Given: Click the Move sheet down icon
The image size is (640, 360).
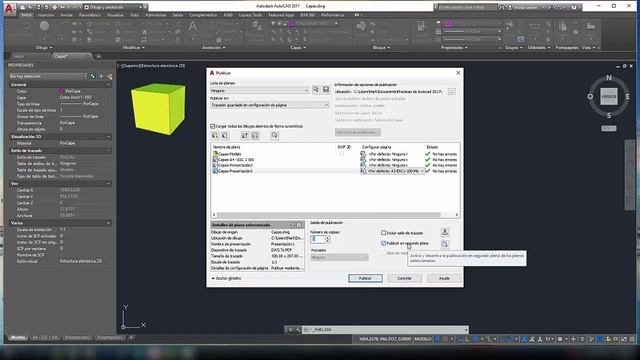Looking at the screenshot, I should [x=255, y=136].
